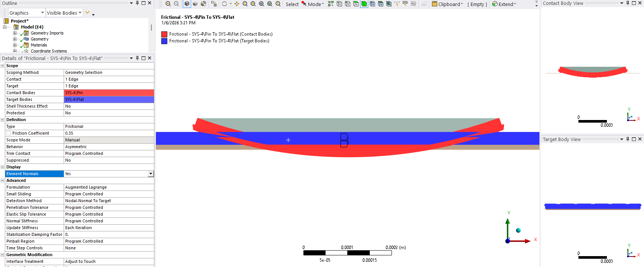Click the Formulation value Augmented Lagrange

point(109,187)
